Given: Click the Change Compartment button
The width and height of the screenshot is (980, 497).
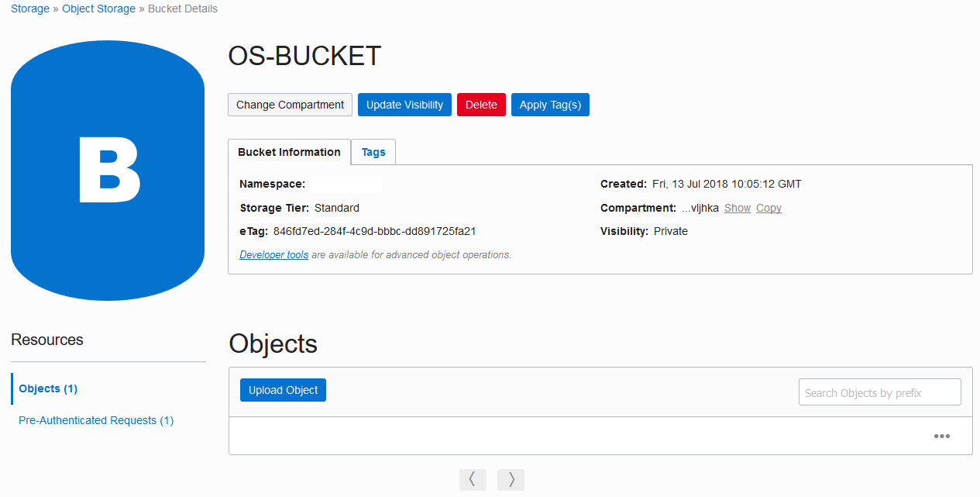Looking at the screenshot, I should click(x=290, y=105).
